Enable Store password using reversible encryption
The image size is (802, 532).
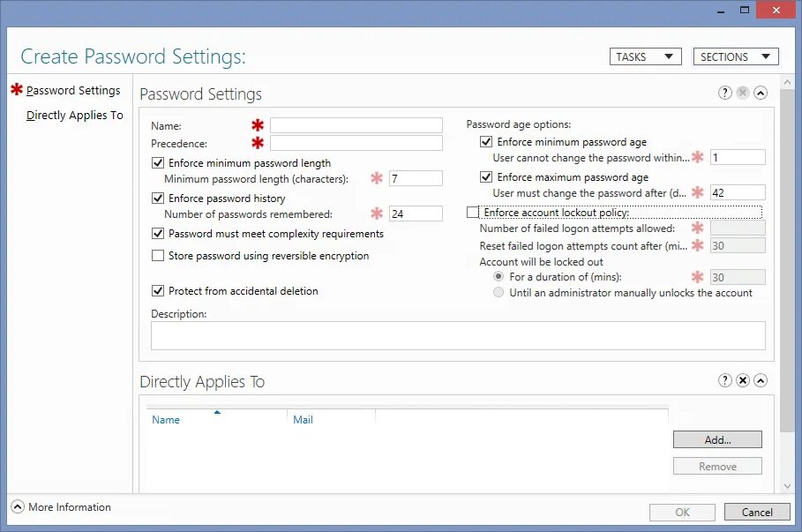click(159, 256)
